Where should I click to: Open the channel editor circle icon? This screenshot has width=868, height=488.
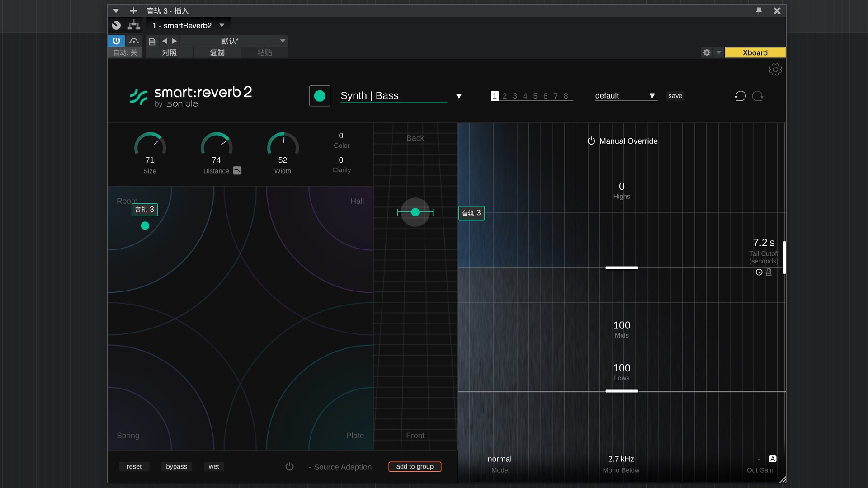[116, 25]
